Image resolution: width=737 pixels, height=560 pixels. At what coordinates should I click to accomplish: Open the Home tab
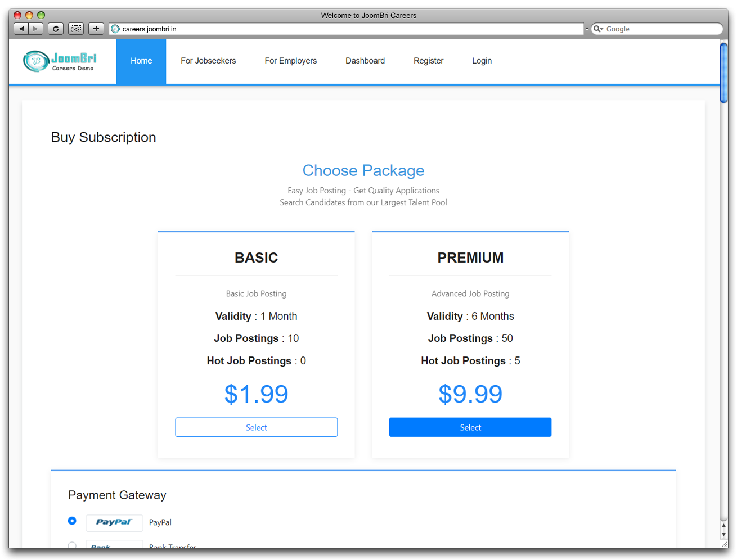coord(141,61)
